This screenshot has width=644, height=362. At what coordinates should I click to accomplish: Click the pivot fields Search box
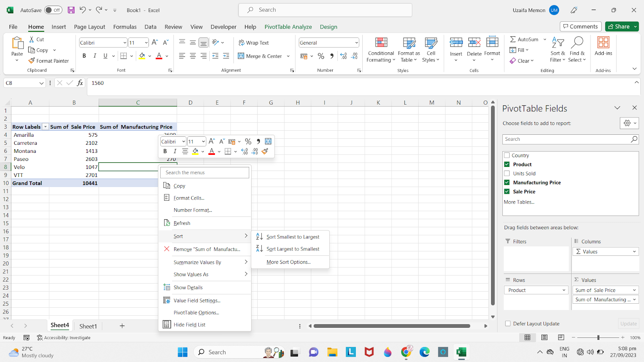570,139
